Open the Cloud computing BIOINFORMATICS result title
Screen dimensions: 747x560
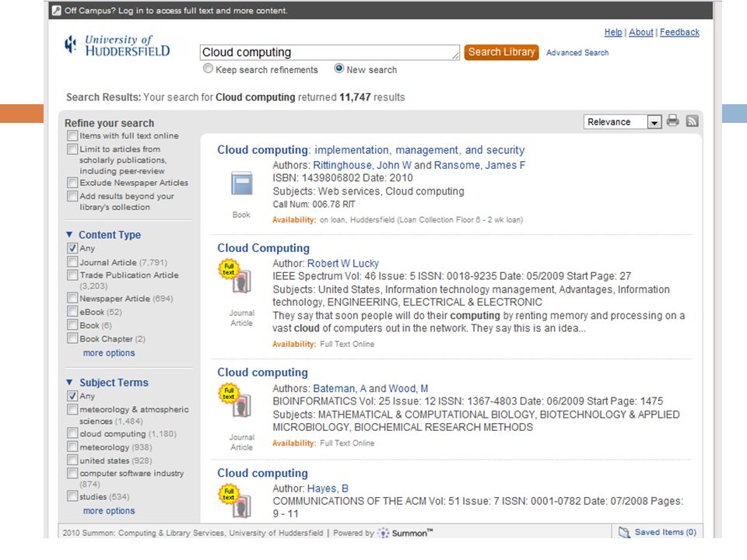(x=262, y=373)
